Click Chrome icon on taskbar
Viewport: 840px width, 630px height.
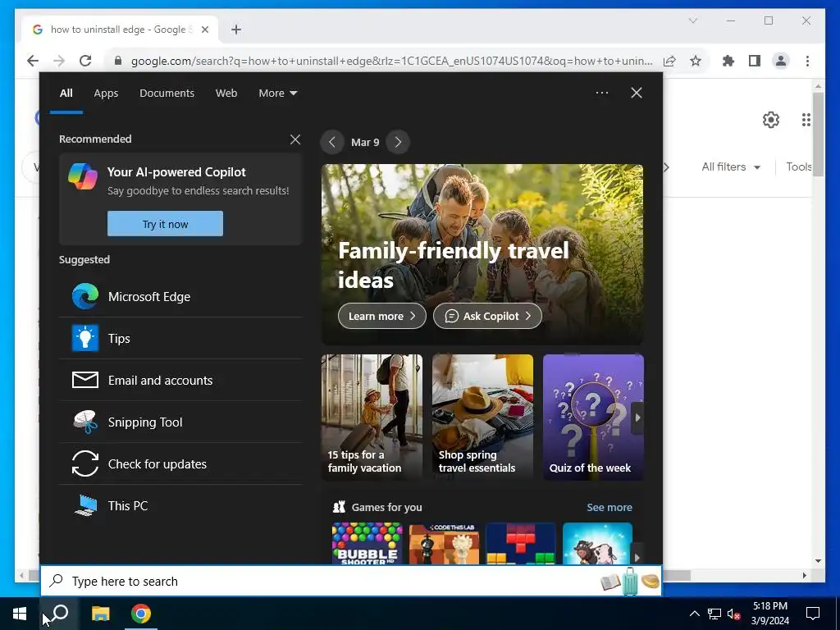pos(141,614)
